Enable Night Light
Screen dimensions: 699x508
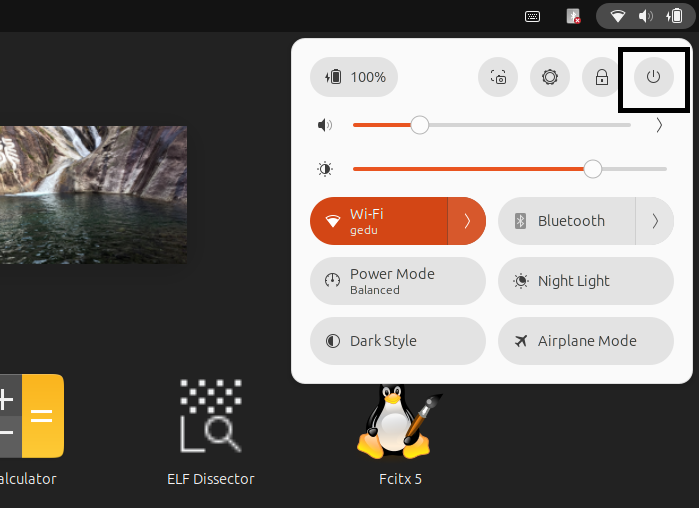tap(586, 281)
